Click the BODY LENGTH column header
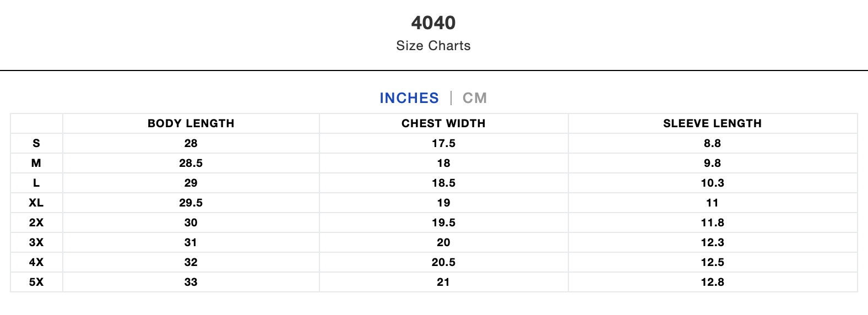Image resolution: width=868 pixels, height=315 pixels. (191, 123)
